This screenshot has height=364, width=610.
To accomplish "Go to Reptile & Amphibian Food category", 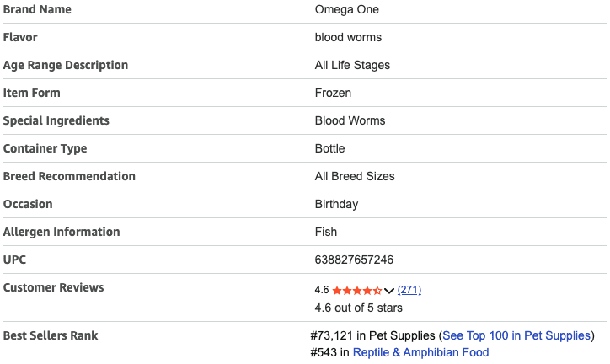I will tap(420, 352).
